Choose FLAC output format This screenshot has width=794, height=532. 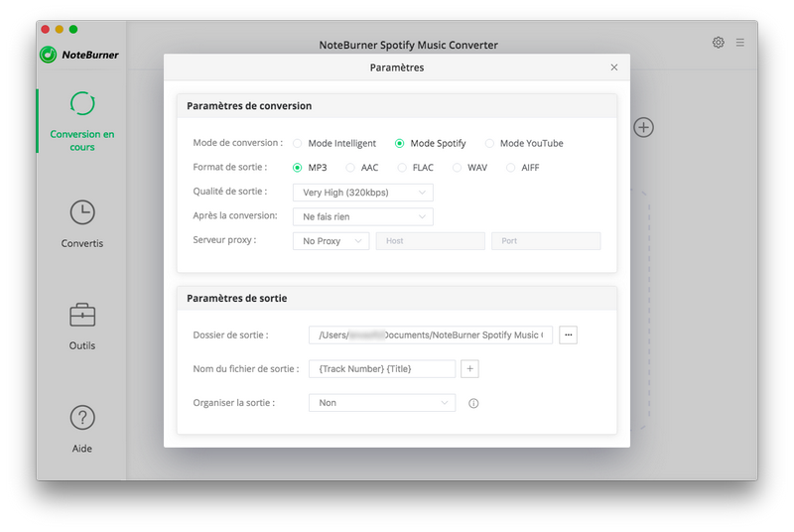click(402, 168)
